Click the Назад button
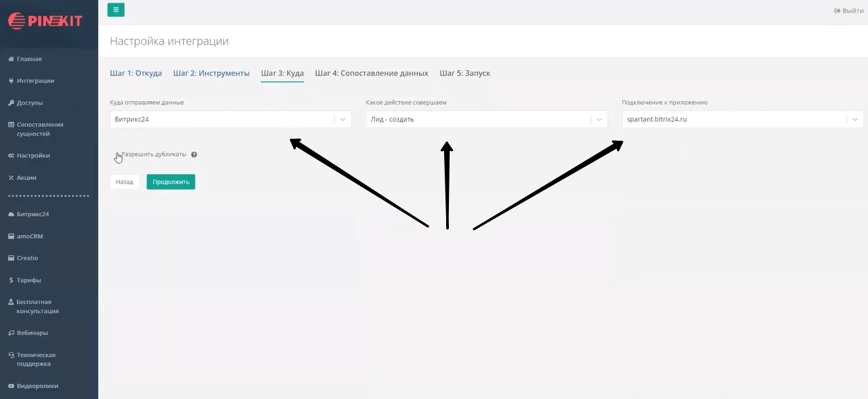Image resolution: width=868 pixels, height=399 pixels. (x=125, y=181)
